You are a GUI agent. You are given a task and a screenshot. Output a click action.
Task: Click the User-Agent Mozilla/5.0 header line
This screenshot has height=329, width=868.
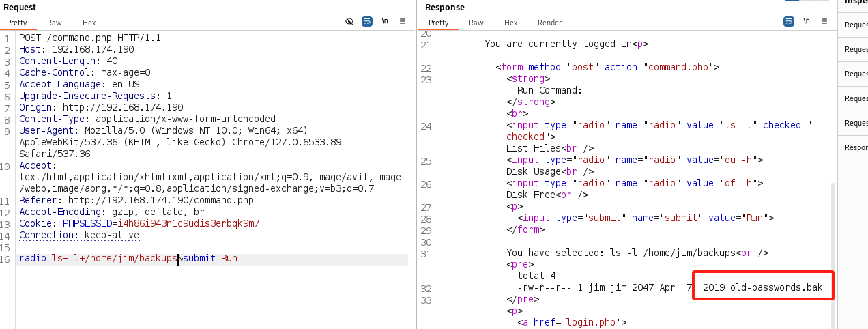(164, 130)
